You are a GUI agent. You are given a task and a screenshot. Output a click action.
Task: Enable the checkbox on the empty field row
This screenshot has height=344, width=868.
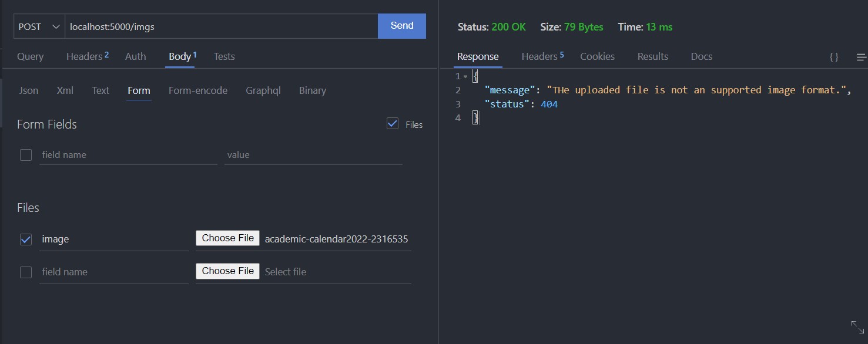[25, 272]
